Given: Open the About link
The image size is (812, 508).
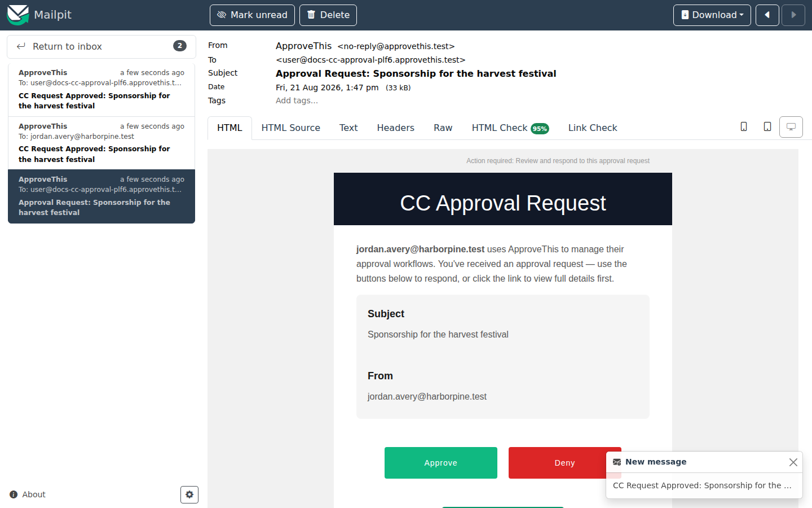Looking at the screenshot, I should [x=28, y=494].
